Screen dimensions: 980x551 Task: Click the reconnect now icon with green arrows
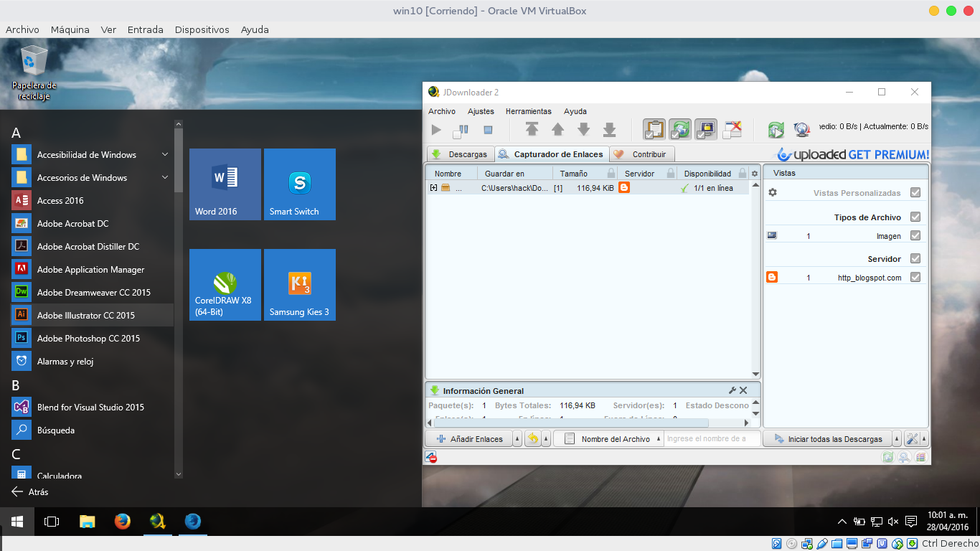pyautogui.click(x=776, y=130)
